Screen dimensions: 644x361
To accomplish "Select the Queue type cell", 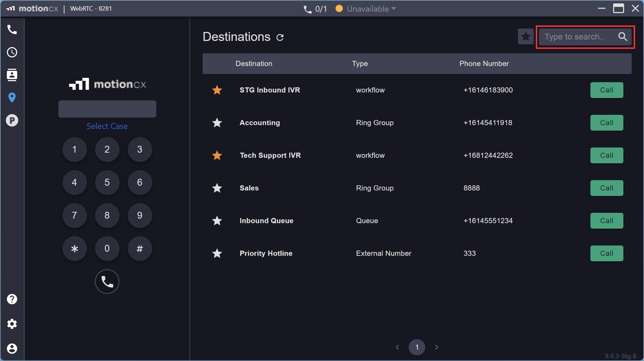I will point(367,221).
